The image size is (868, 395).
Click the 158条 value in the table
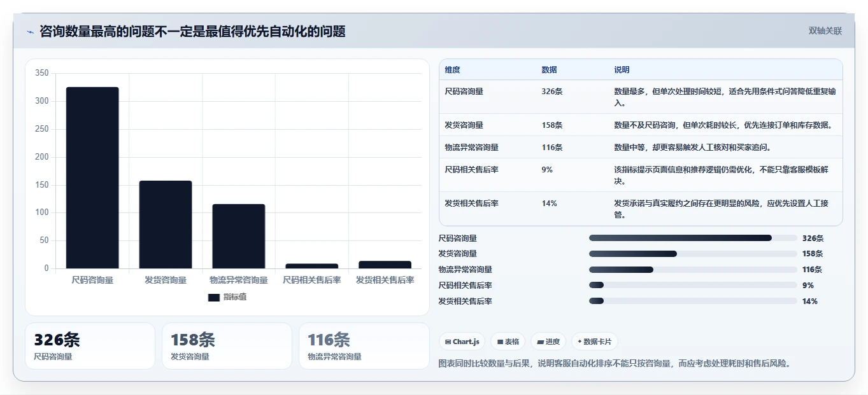coord(552,125)
